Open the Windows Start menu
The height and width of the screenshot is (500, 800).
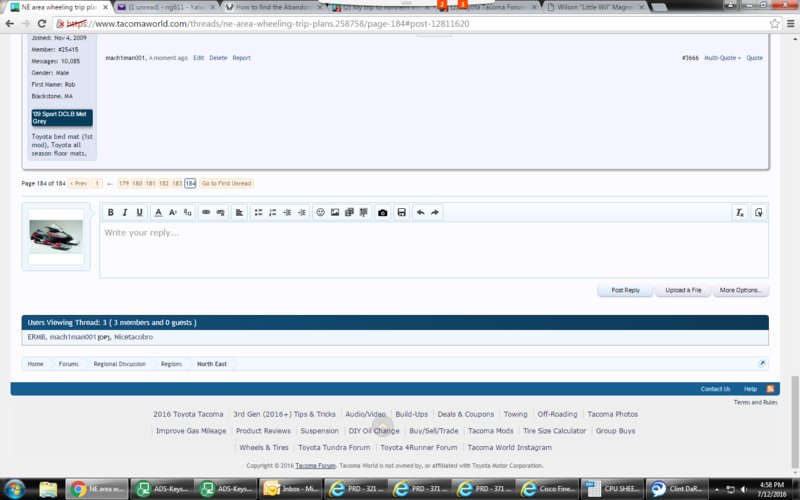coord(14,489)
